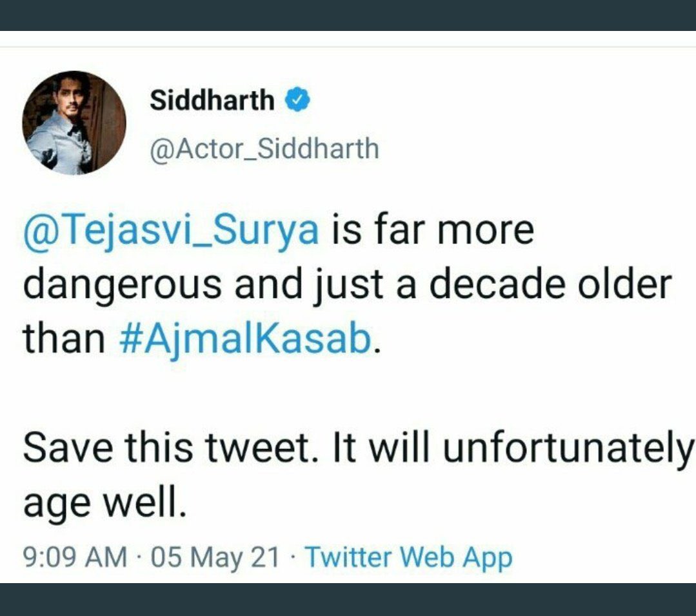The width and height of the screenshot is (696, 616).
Task: Click the word "than" before the hashtag
Action: [x=64, y=339]
